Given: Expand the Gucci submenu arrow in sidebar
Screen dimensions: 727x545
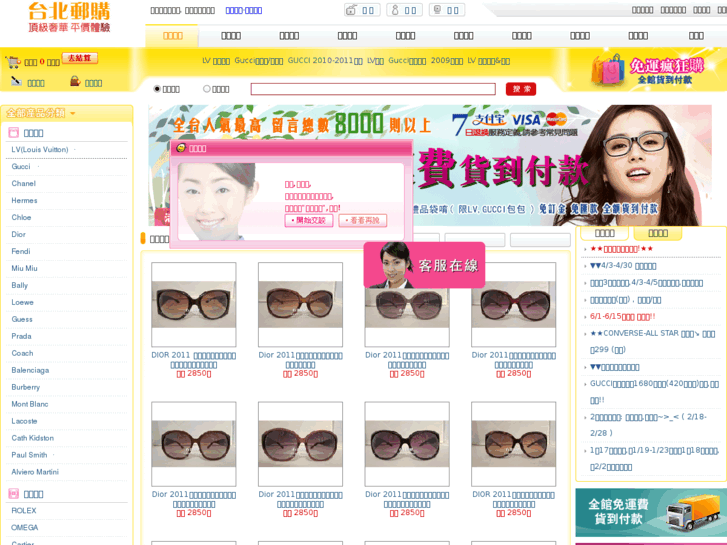Looking at the screenshot, I should click(38, 166).
